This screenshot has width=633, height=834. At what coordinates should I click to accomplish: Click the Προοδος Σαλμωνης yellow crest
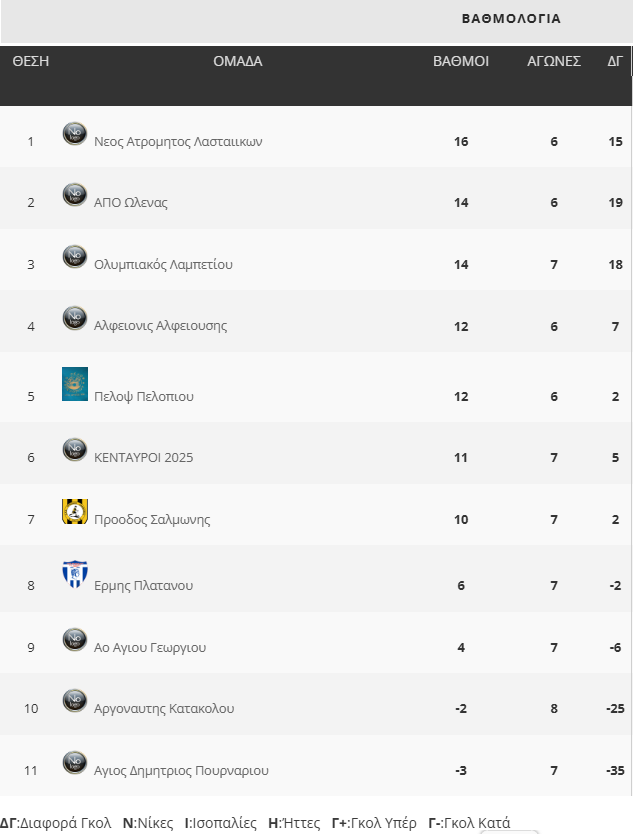click(x=75, y=512)
